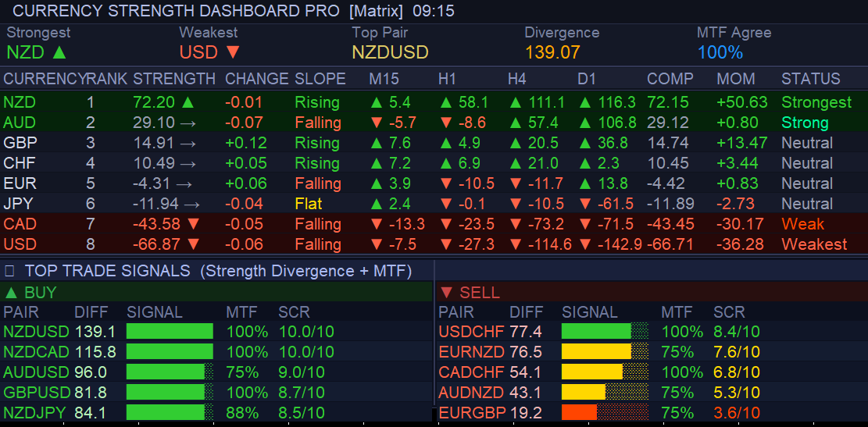The width and height of the screenshot is (868, 427).
Task: Click the 100% MTF Agree value
Action: point(720,53)
